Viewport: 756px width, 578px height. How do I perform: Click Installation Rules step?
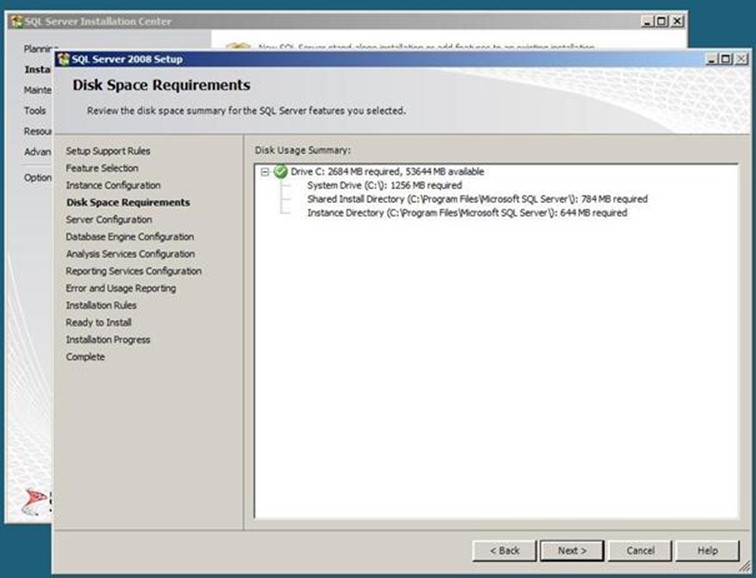pos(101,305)
